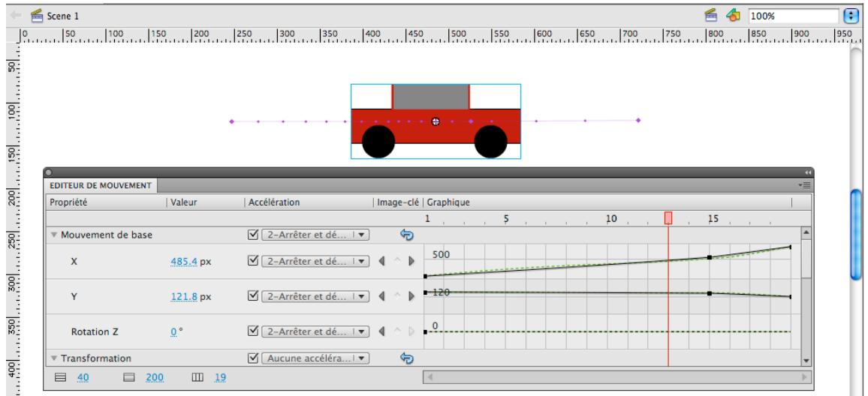Go to next keyframe for Rotation Z
Screen dimensions: 868x396
(x=411, y=331)
